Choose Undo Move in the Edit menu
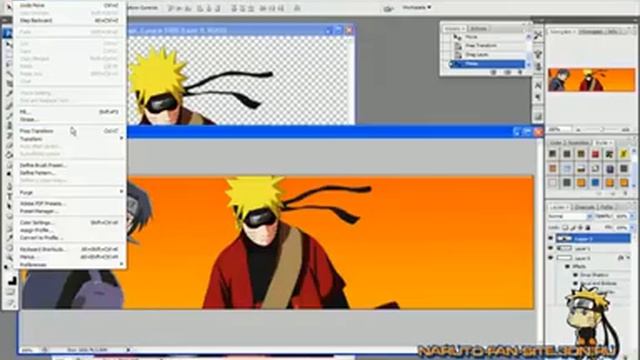 [x=69, y=5]
